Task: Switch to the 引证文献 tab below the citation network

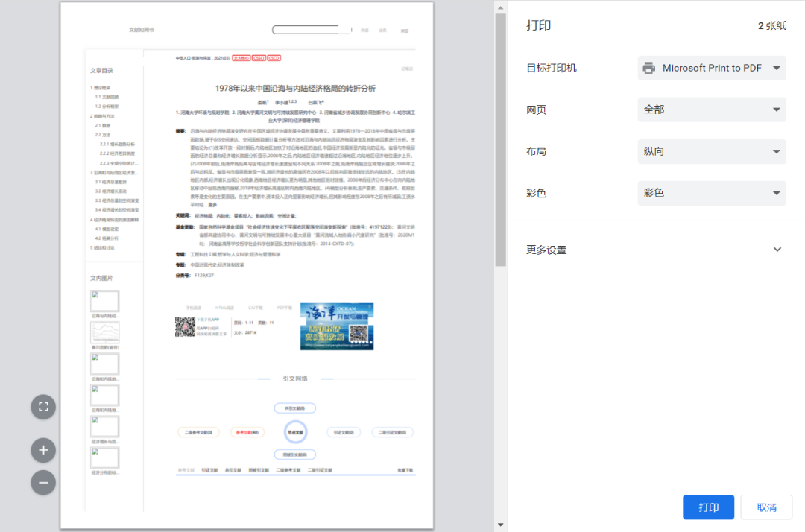Action: coord(210,470)
